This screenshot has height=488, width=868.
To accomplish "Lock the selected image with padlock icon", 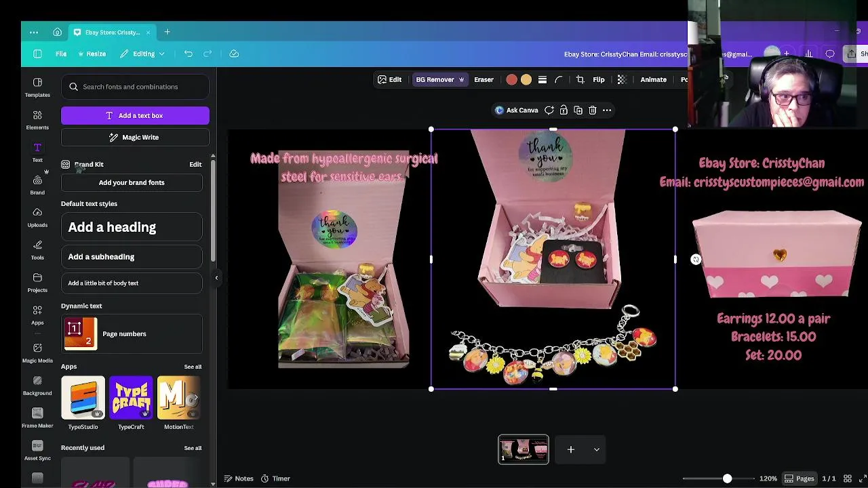I will 564,110.
